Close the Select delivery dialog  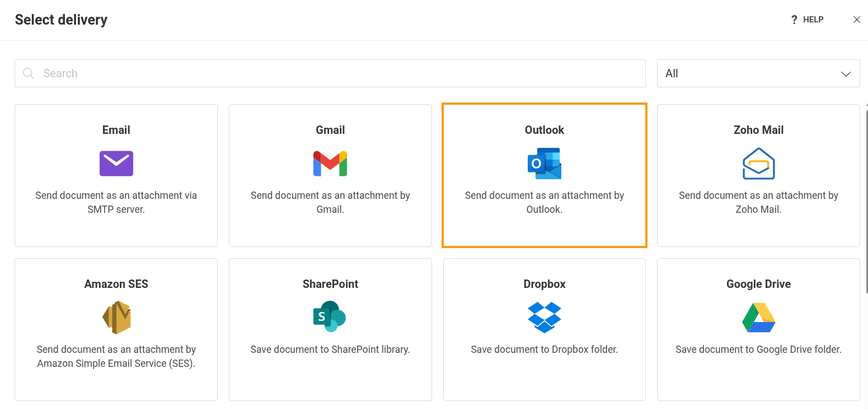tap(857, 20)
